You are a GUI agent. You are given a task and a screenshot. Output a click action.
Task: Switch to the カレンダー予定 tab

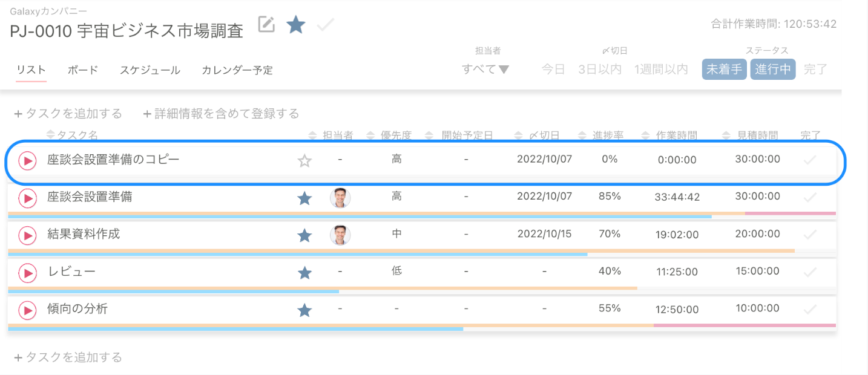[x=237, y=70]
